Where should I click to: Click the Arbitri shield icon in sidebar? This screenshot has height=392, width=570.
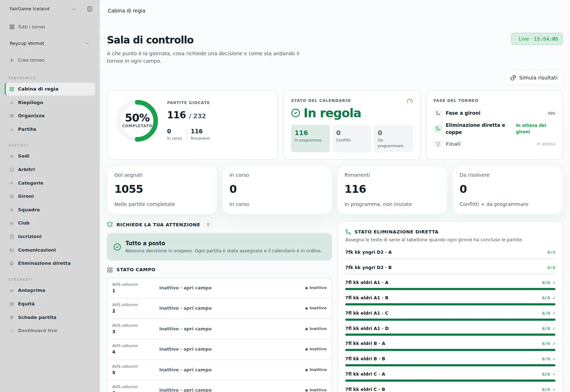(x=12, y=170)
